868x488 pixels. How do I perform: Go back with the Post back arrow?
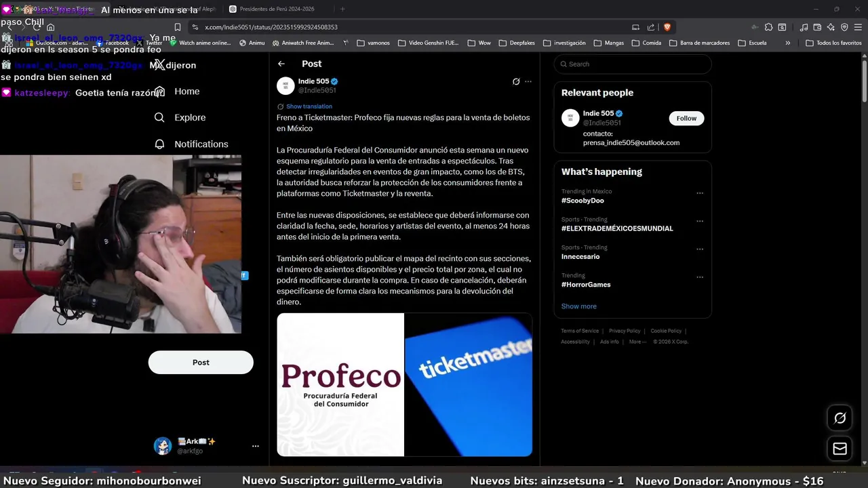[x=281, y=64]
